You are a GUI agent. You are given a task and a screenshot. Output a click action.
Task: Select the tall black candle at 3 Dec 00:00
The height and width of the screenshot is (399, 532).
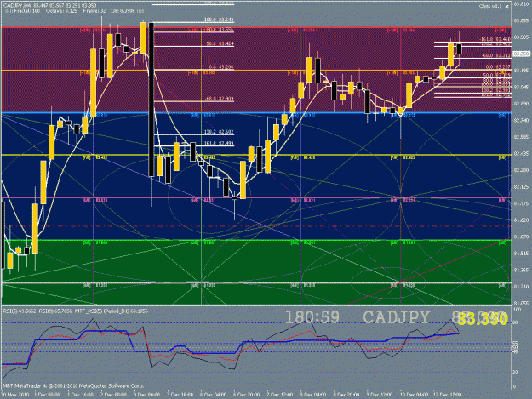(152, 100)
